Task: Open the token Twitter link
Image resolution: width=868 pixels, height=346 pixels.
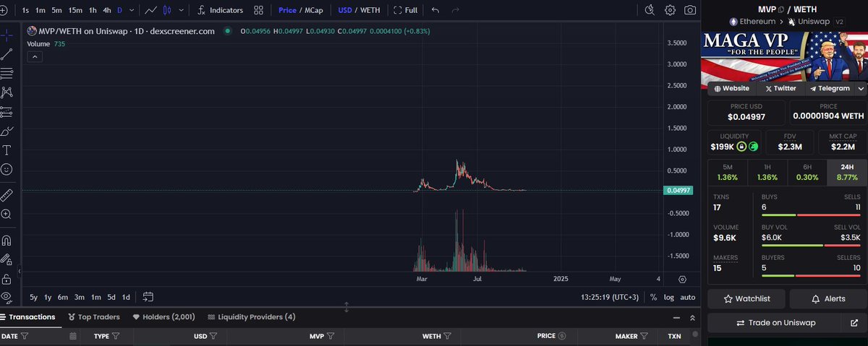Action: point(780,88)
